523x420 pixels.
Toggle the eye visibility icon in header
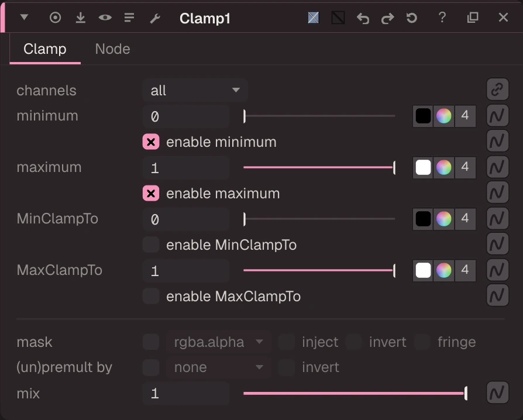(x=105, y=18)
